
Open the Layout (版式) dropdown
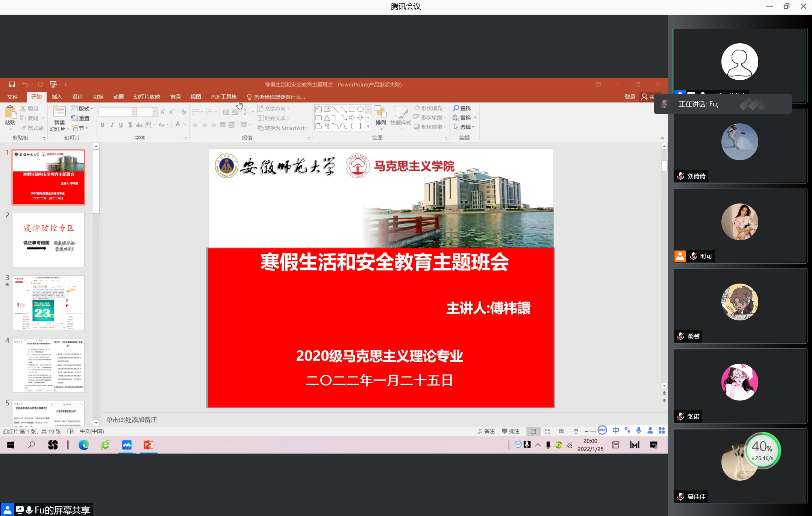pyautogui.click(x=82, y=108)
